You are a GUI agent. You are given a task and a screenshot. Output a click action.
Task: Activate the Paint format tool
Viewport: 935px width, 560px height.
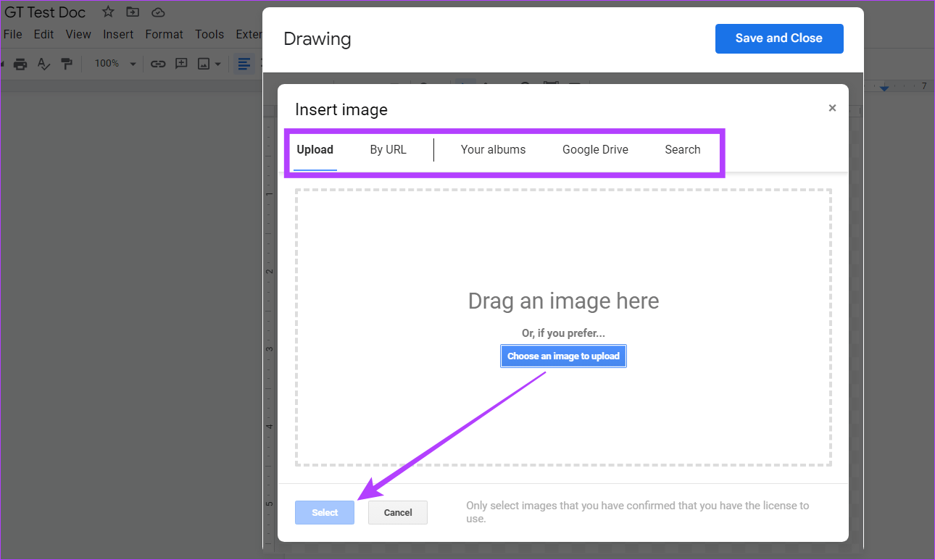(67, 64)
